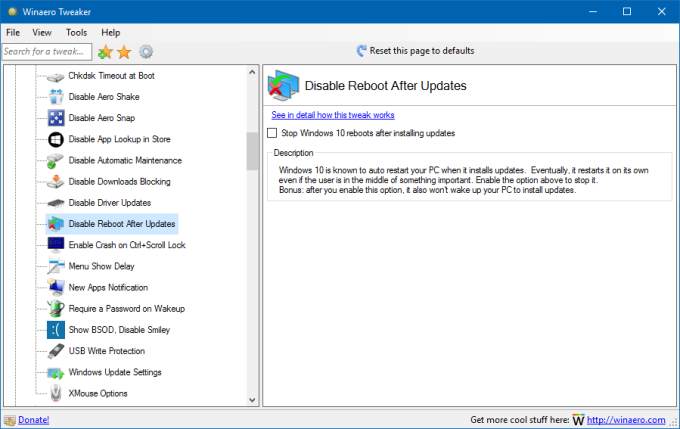This screenshot has width=680, height=429.
Task: Click the Disable Aero Shake icon
Action: tap(56, 97)
